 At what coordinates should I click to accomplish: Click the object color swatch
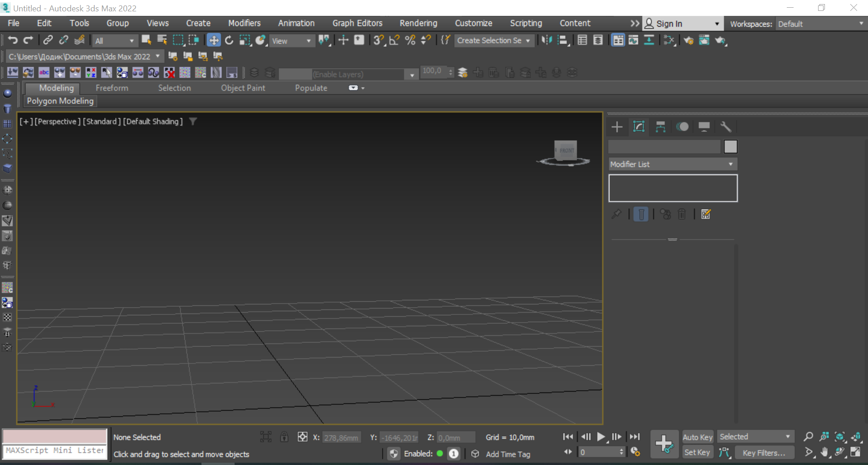click(730, 147)
